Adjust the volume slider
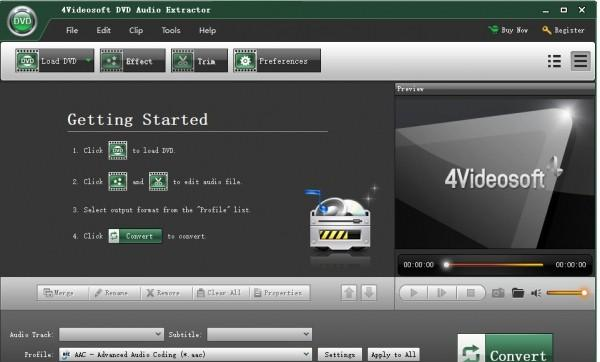This screenshot has width=600, height=362. tap(567, 293)
